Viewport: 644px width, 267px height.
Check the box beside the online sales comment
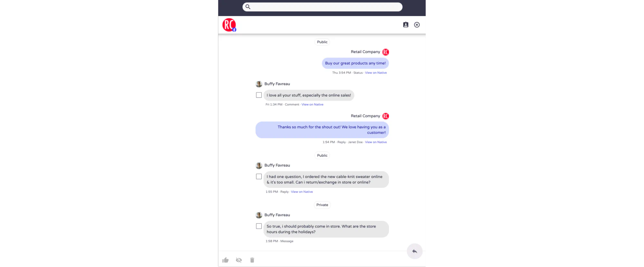[259, 95]
